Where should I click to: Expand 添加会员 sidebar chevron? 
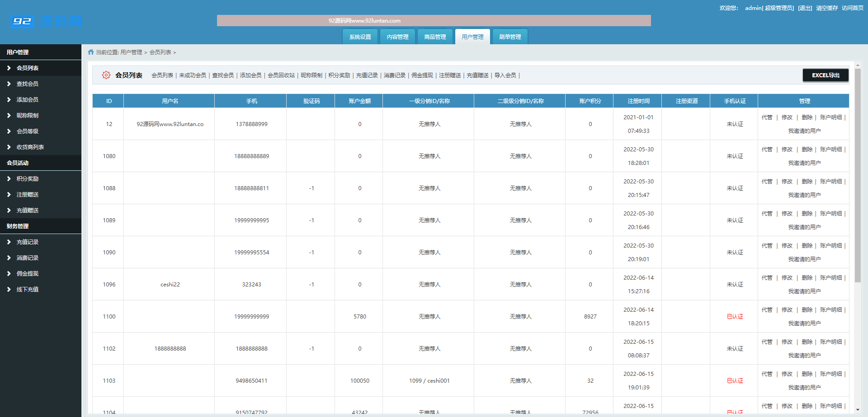(9, 99)
